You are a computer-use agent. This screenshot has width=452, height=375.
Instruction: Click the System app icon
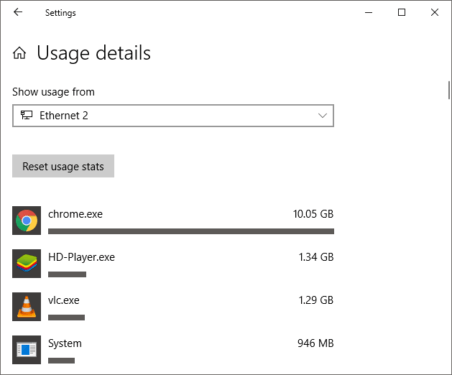27,350
